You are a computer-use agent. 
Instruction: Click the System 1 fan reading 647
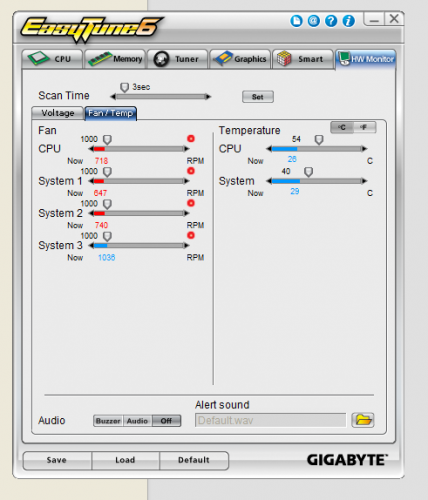click(x=100, y=193)
